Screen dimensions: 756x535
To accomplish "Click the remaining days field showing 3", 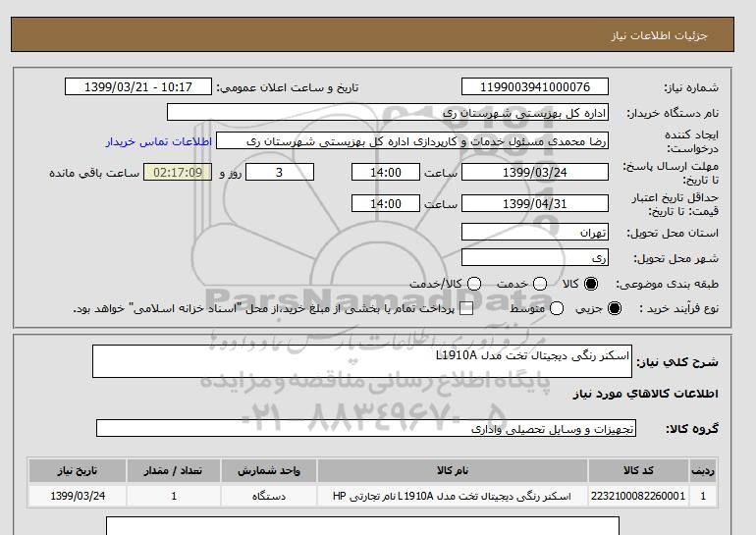I will (x=280, y=172).
